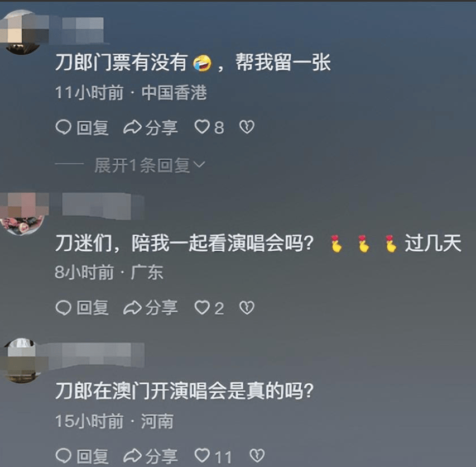Reply to the 陪我一起看演唱会 comment
This screenshot has width=476, height=467.
coord(82,308)
